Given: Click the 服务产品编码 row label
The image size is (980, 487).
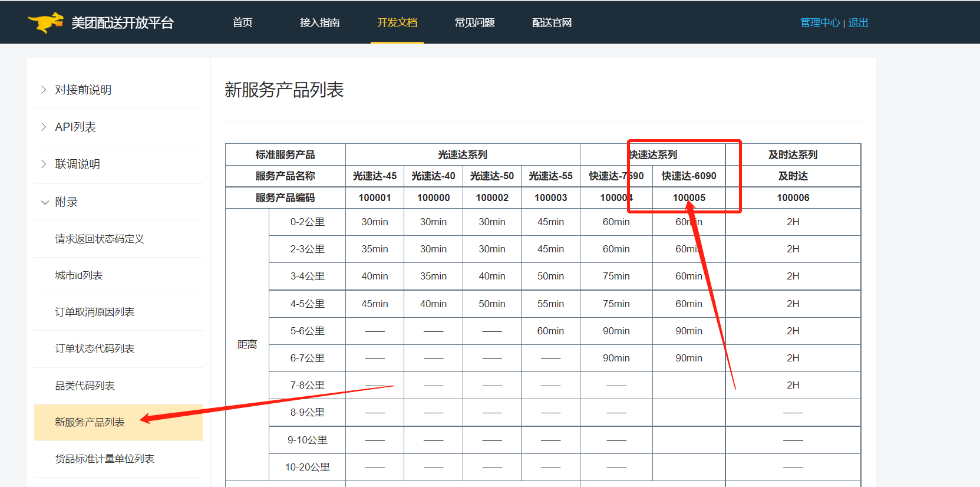Looking at the screenshot, I should click(x=285, y=198).
